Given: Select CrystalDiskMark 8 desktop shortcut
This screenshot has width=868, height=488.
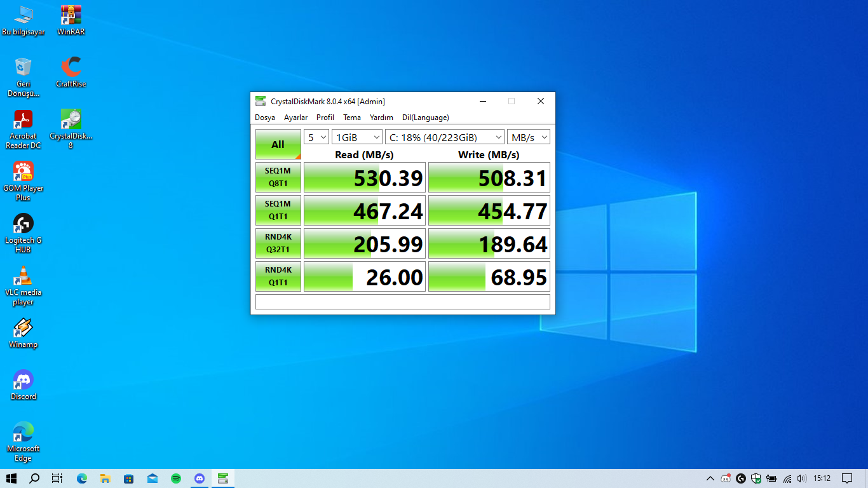Looking at the screenshot, I should click(x=71, y=129).
